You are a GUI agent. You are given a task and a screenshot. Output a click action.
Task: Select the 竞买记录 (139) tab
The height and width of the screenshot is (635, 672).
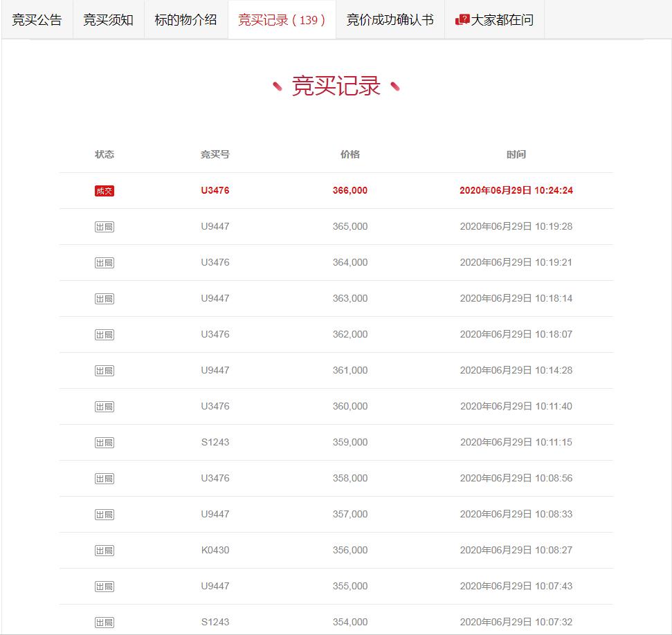(282, 20)
